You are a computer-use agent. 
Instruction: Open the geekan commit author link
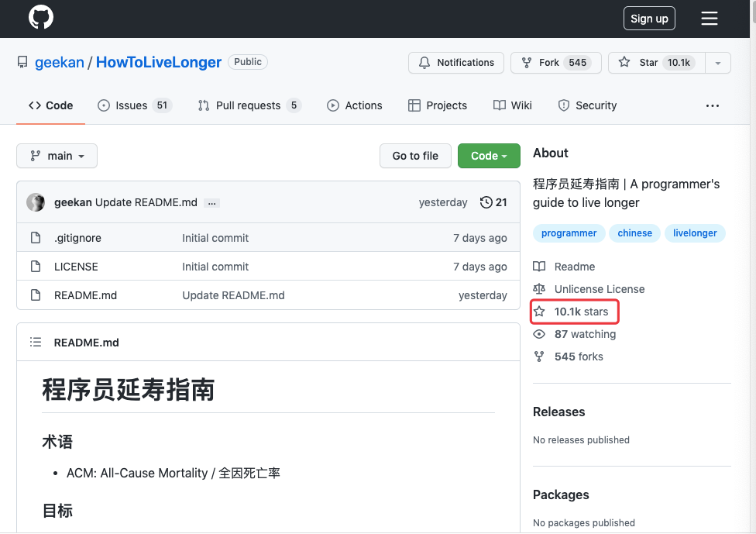tap(73, 202)
